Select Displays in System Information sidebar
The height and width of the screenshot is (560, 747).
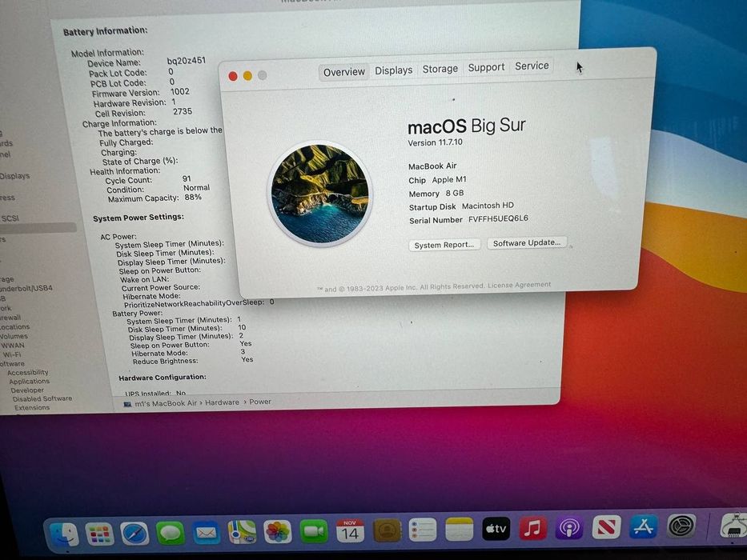click(14, 176)
